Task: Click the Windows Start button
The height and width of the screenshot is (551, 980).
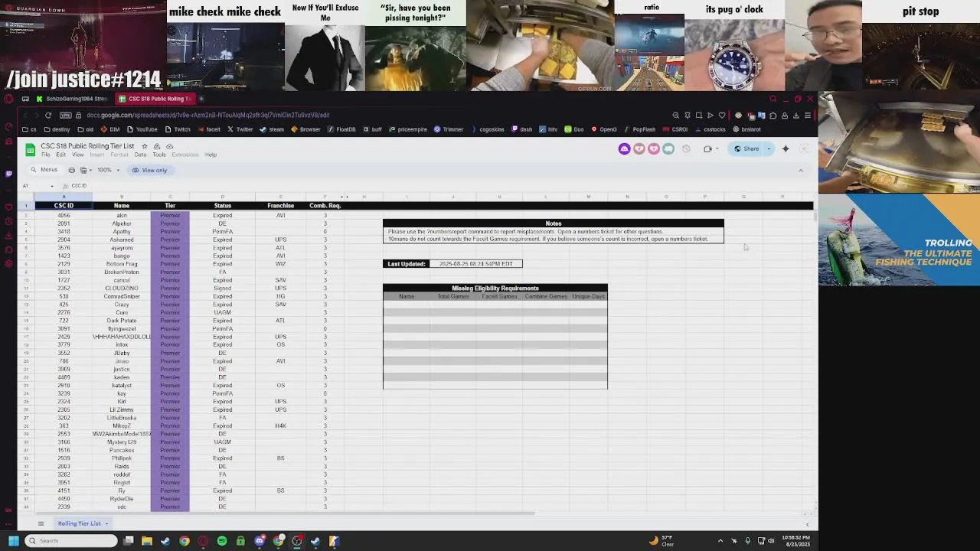Action: 13,541
